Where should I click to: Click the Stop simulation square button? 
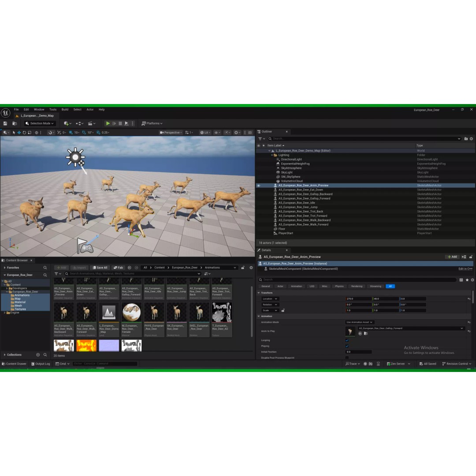(120, 123)
